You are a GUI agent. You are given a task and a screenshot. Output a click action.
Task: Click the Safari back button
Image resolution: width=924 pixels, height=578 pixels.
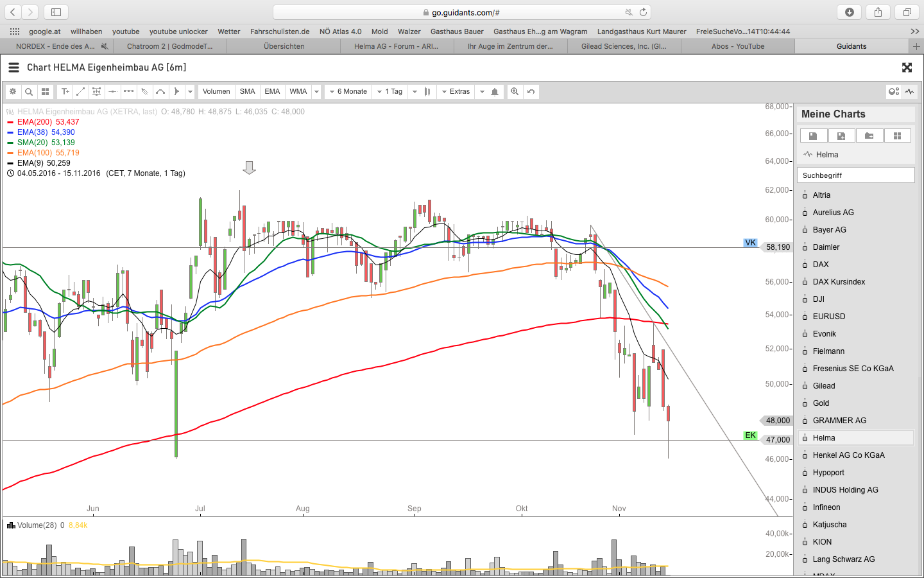click(x=13, y=12)
